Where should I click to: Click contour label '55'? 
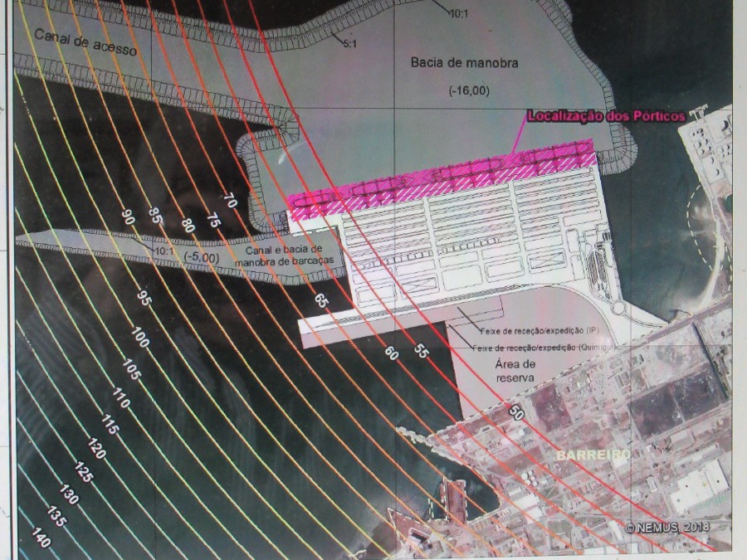pyautogui.click(x=421, y=351)
